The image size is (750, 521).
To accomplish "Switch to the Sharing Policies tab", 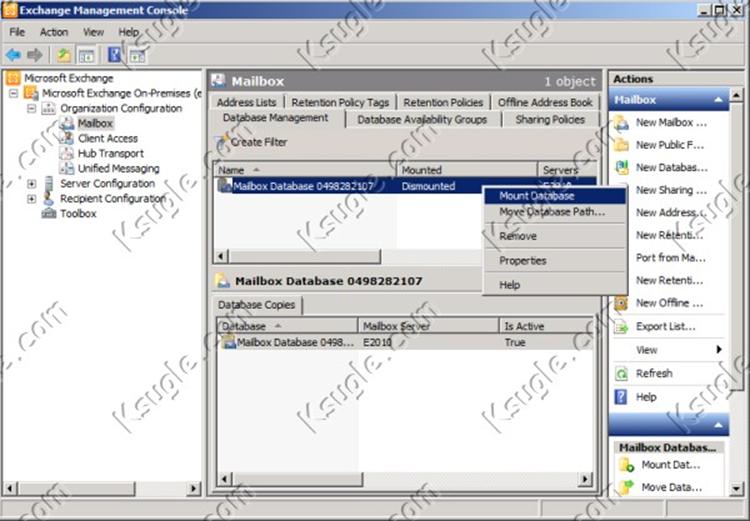I will point(550,120).
